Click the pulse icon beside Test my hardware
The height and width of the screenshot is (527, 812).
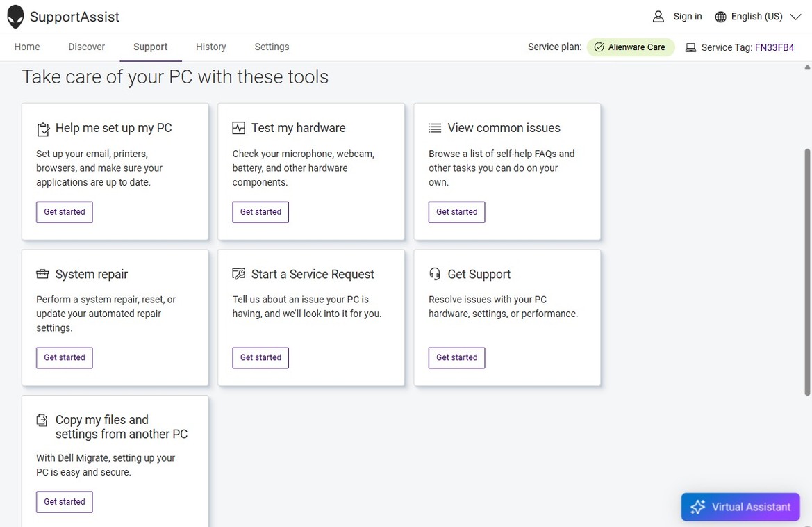(239, 128)
